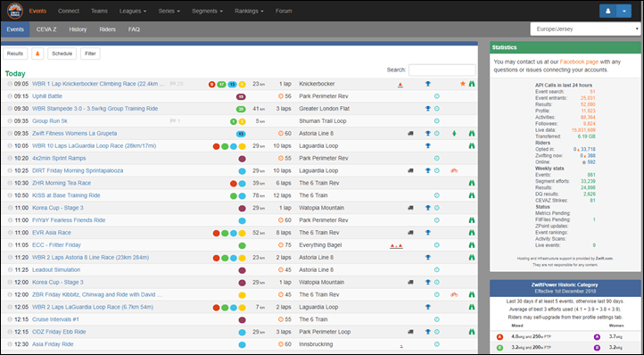Open Connect in the top navigation
644x355 pixels.
68,11
